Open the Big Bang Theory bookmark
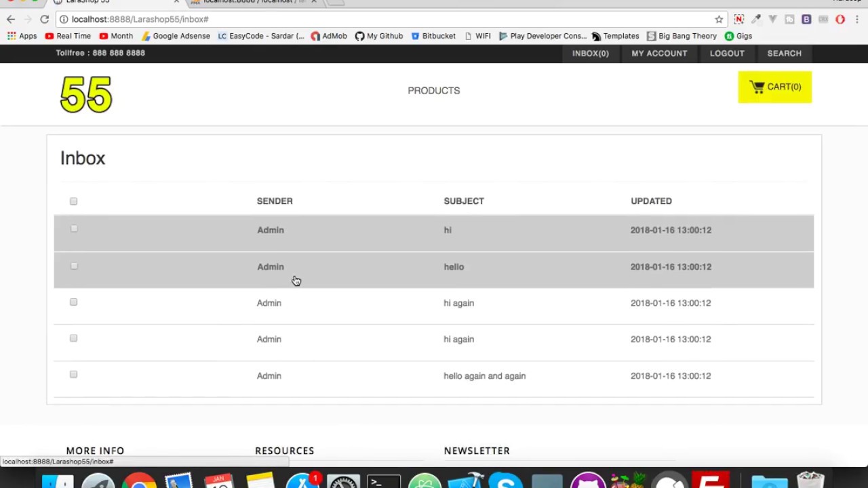Screen dimensions: 868x488 (x=682, y=36)
